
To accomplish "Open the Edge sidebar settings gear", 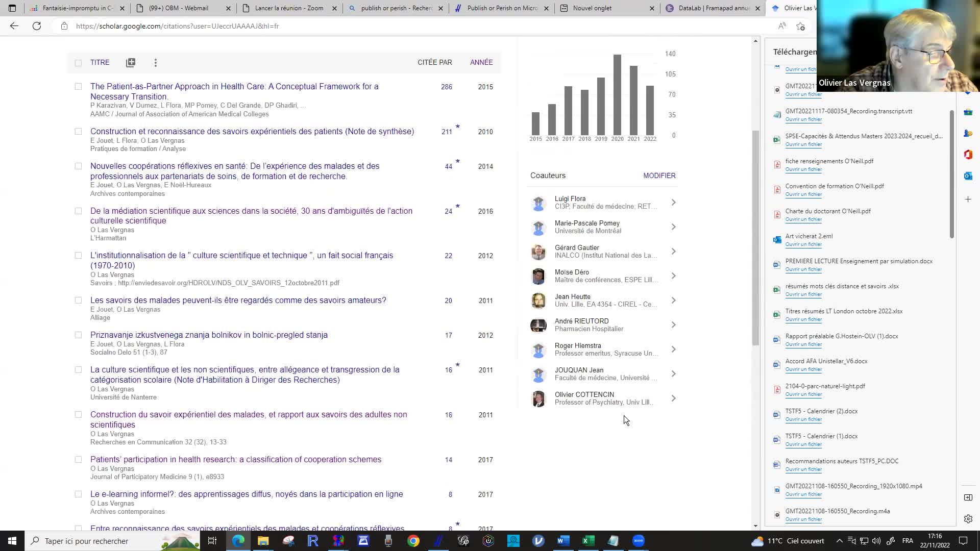I will (968, 519).
